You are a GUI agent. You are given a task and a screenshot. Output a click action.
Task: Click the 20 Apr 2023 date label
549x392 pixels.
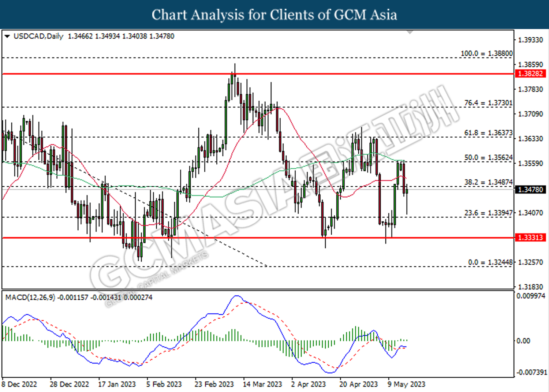pos(358,384)
